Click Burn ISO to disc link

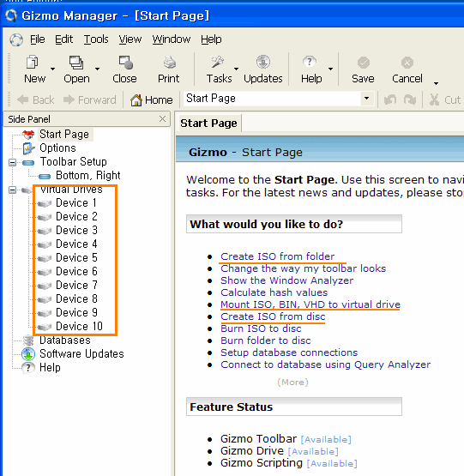pos(261,328)
